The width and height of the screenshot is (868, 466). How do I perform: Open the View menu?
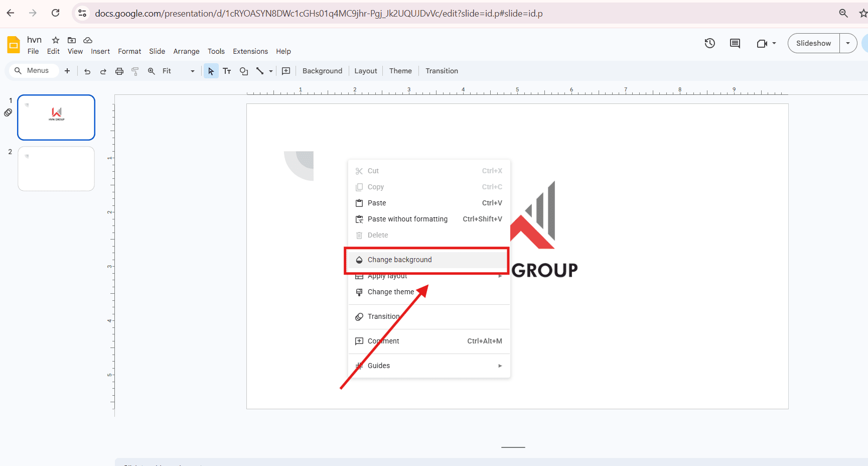coord(75,51)
